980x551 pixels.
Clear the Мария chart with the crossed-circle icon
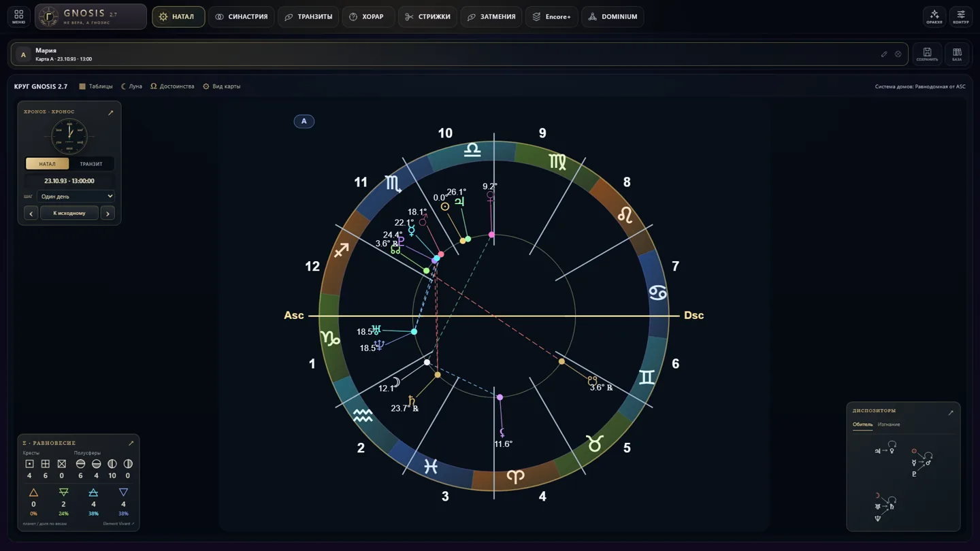(898, 54)
